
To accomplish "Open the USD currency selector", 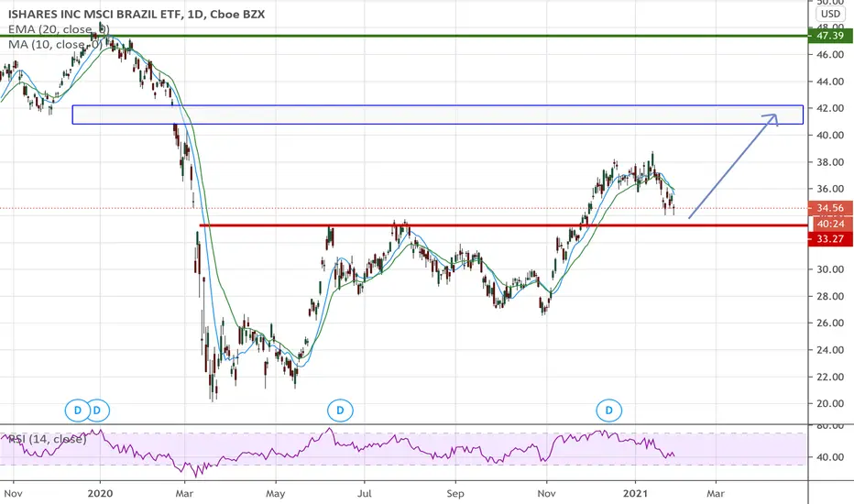I will click(830, 14).
